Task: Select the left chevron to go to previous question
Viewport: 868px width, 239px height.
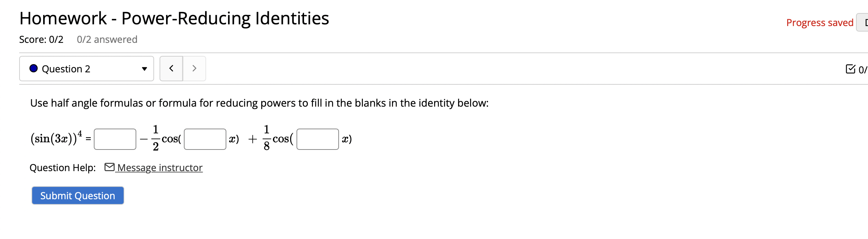Action: click(171, 68)
